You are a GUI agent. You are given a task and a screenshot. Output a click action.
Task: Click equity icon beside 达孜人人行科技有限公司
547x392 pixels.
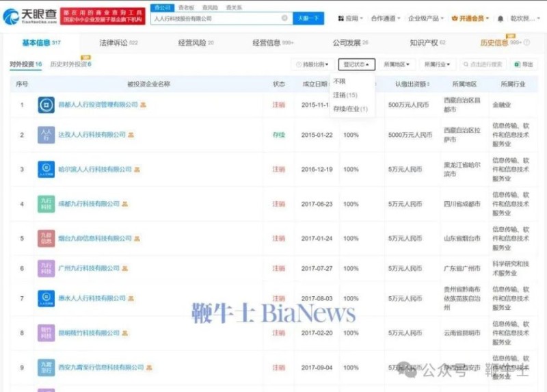pyautogui.click(x=131, y=135)
